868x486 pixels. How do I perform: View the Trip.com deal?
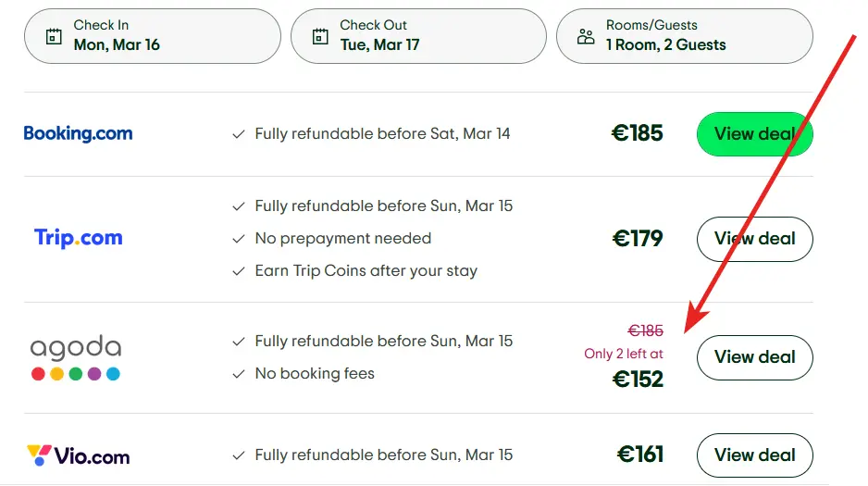pos(754,239)
